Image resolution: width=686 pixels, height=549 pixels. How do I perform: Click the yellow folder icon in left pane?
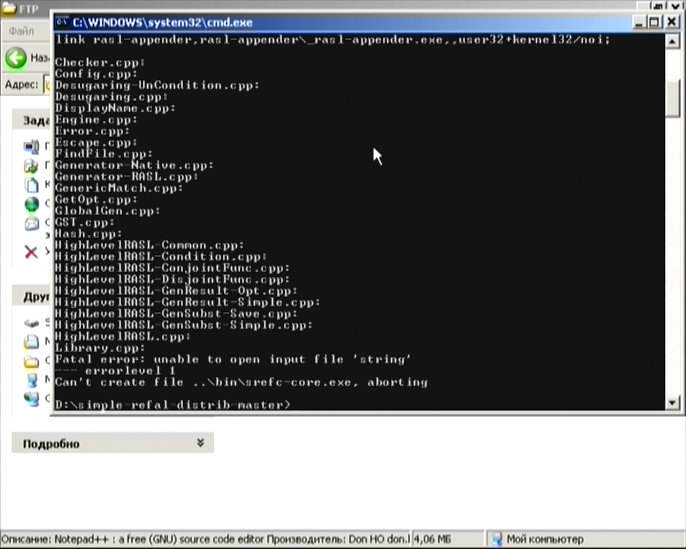pyautogui.click(x=32, y=361)
